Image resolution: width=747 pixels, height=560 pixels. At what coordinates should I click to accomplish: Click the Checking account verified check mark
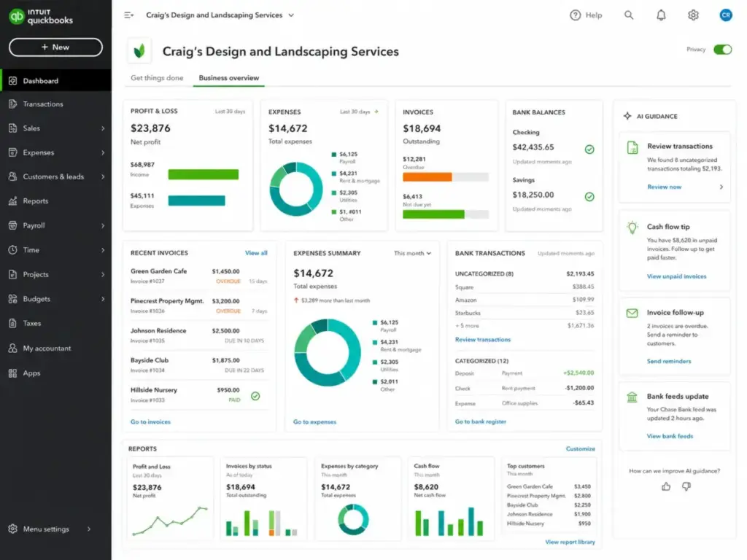point(589,149)
